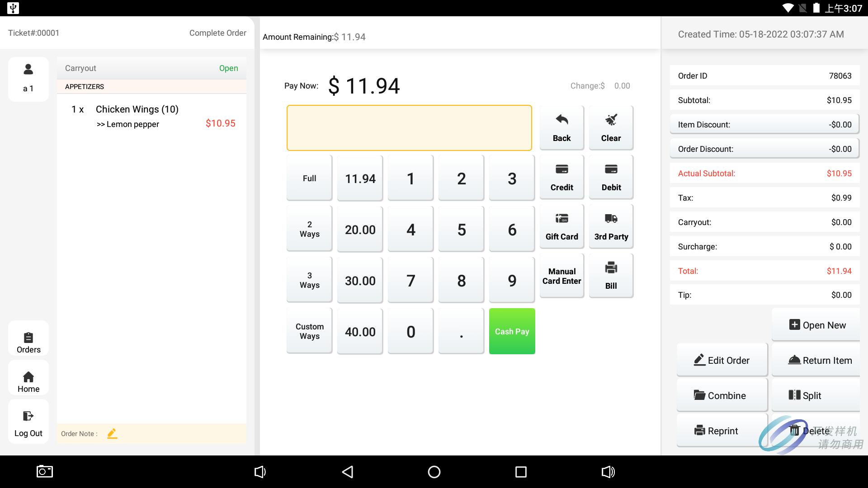Tap Android back navigation triangle
Image resolution: width=868 pixels, height=488 pixels.
347,472
